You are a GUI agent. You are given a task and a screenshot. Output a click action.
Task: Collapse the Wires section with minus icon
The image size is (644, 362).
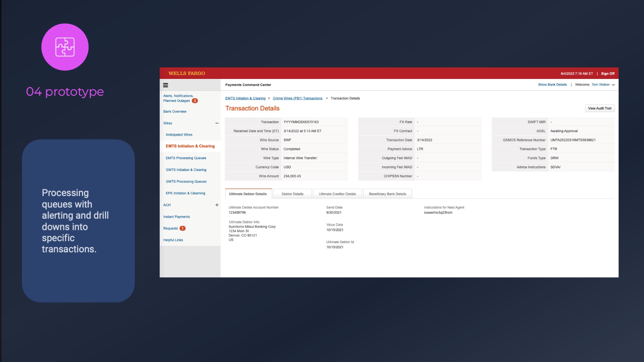point(217,123)
